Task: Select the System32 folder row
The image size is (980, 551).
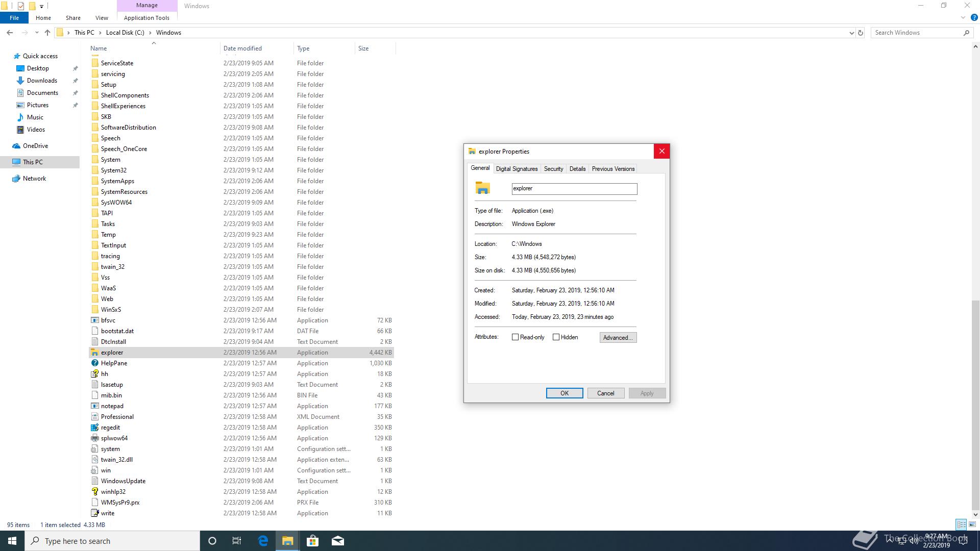Action: [x=241, y=170]
